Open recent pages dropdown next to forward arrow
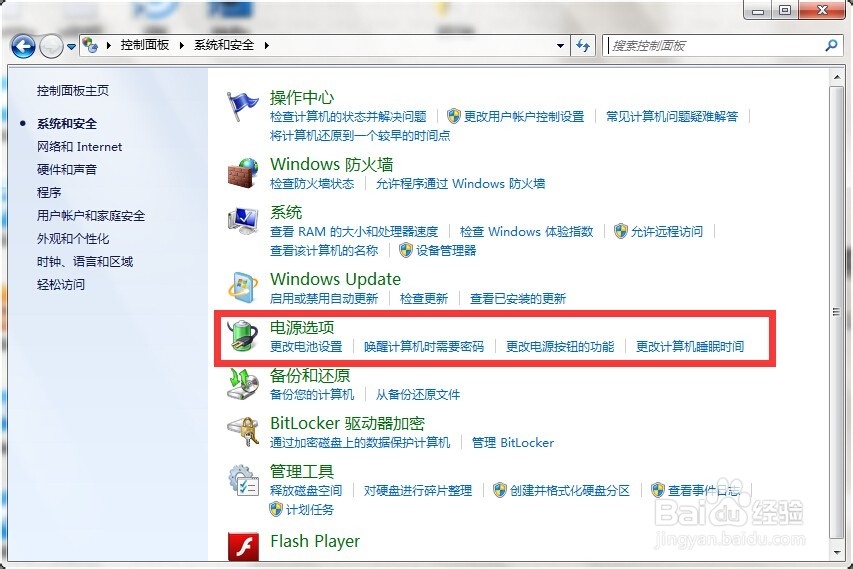This screenshot has height=569, width=853. click(x=71, y=47)
